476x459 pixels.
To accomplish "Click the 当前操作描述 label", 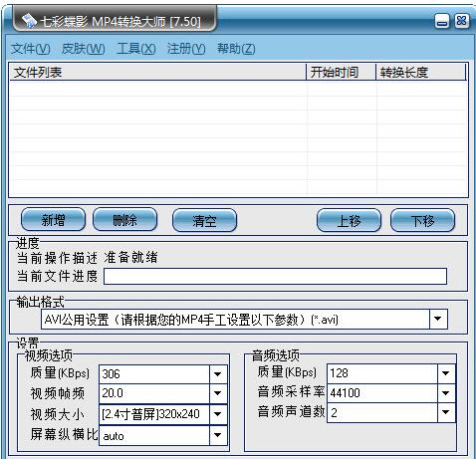I will pos(57,258).
